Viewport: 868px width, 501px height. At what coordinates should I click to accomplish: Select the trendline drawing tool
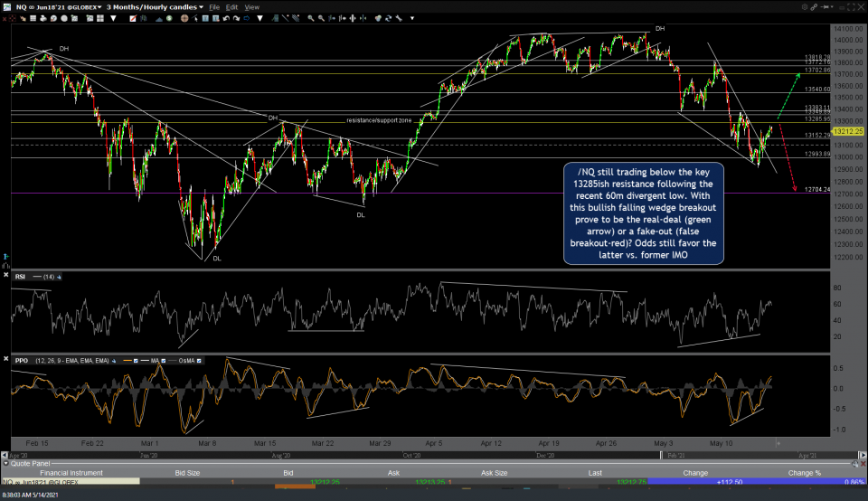[x=285, y=18]
